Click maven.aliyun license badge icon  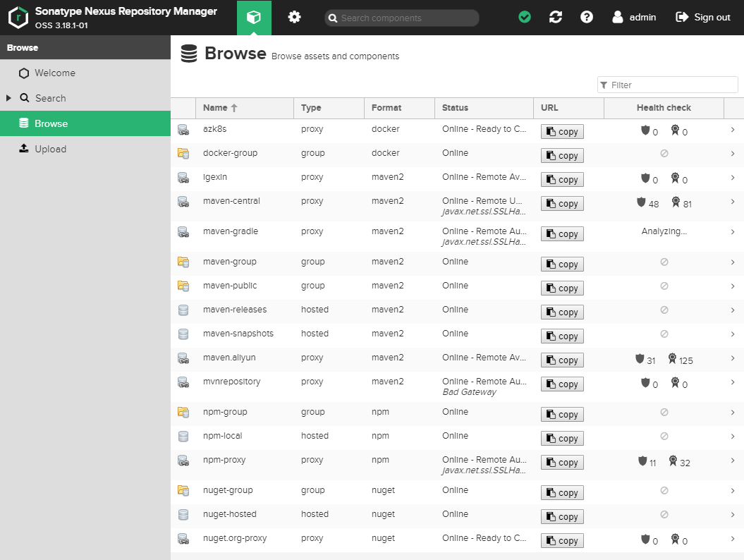[x=672, y=358]
